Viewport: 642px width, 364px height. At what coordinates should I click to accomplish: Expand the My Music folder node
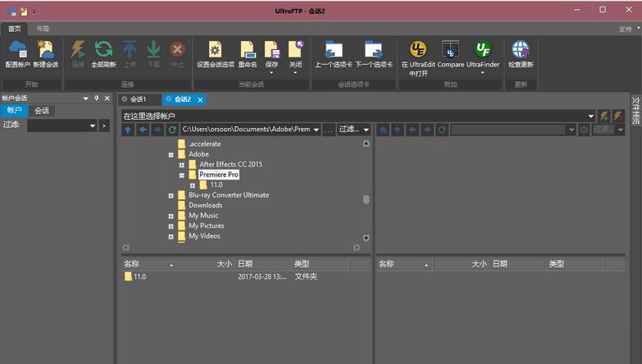pos(171,216)
